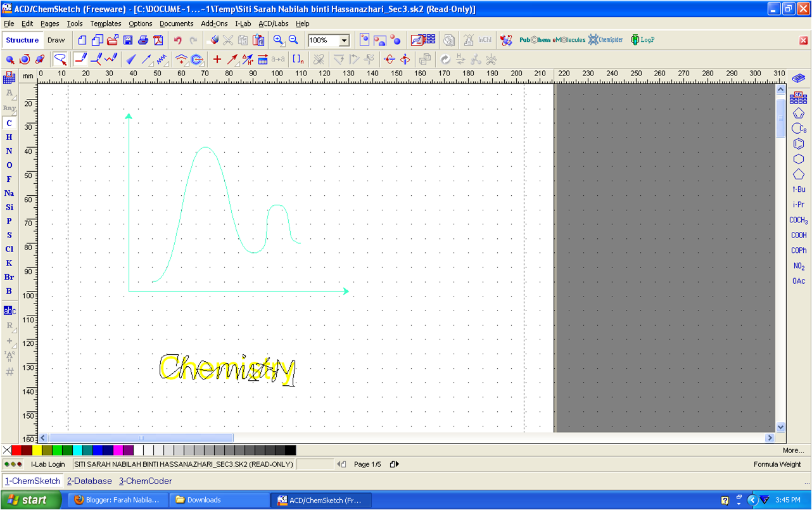Image resolution: width=812 pixels, height=510 pixels.
Task: Select the Lasso selection tool
Action: [x=60, y=59]
